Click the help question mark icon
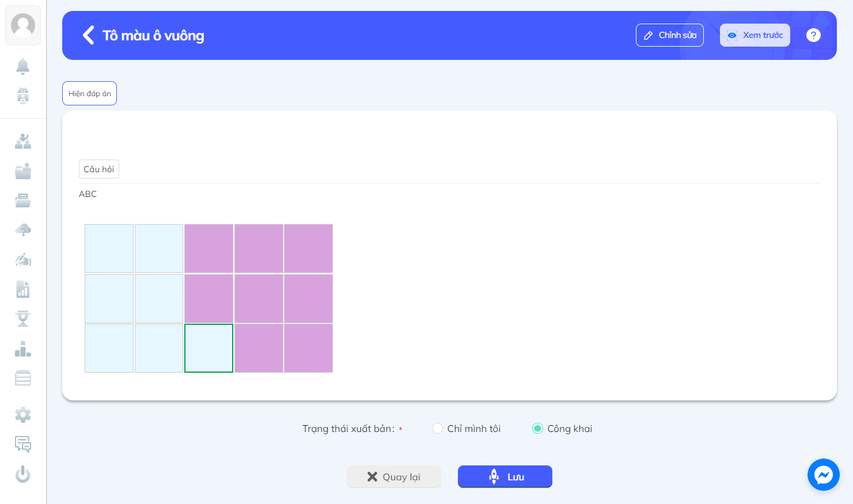This screenshot has height=504, width=853. pos(813,35)
